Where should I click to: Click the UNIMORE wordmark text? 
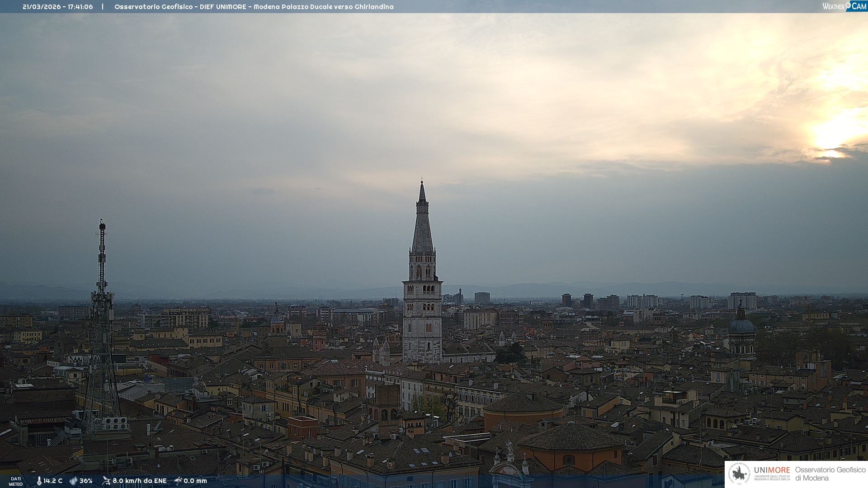772,470
